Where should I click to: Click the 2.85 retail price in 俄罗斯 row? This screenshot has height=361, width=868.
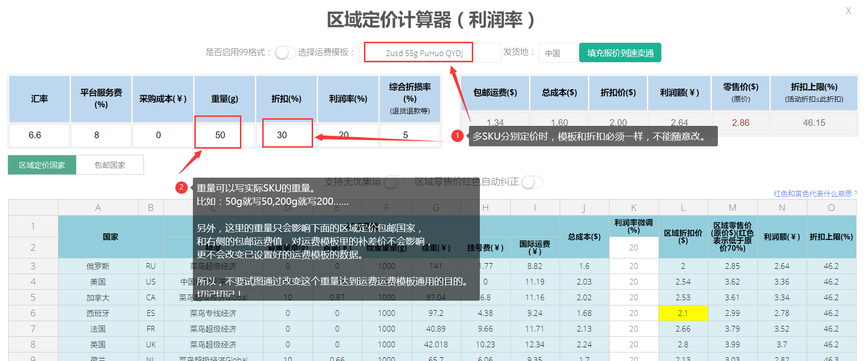click(733, 266)
